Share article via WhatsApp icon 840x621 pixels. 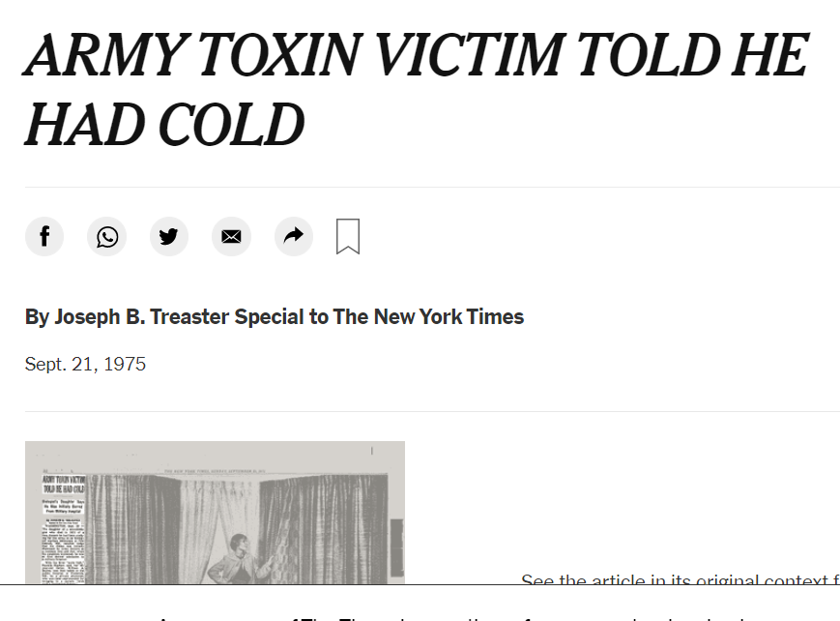[106, 237]
